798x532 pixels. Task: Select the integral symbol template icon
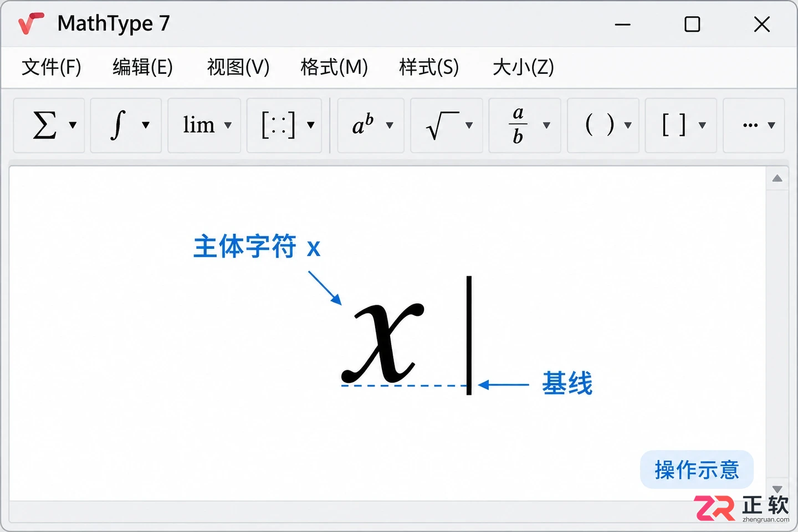click(117, 125)
